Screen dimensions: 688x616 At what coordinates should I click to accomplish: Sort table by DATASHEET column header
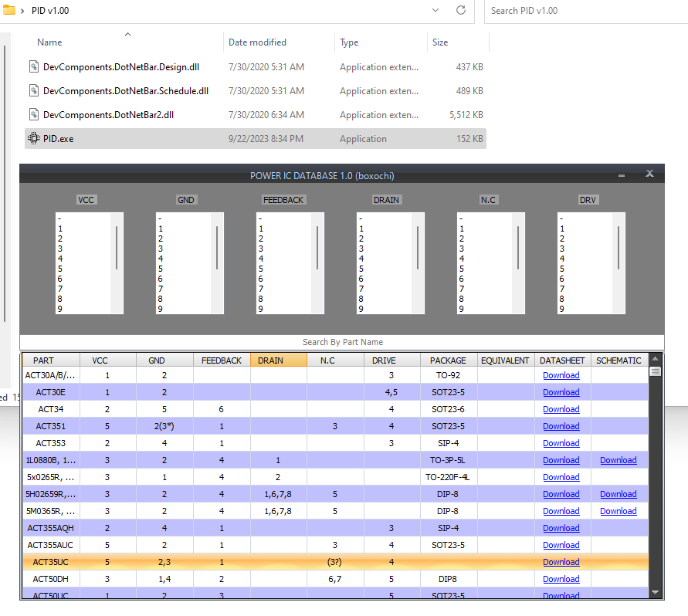(x=562, y=360)
